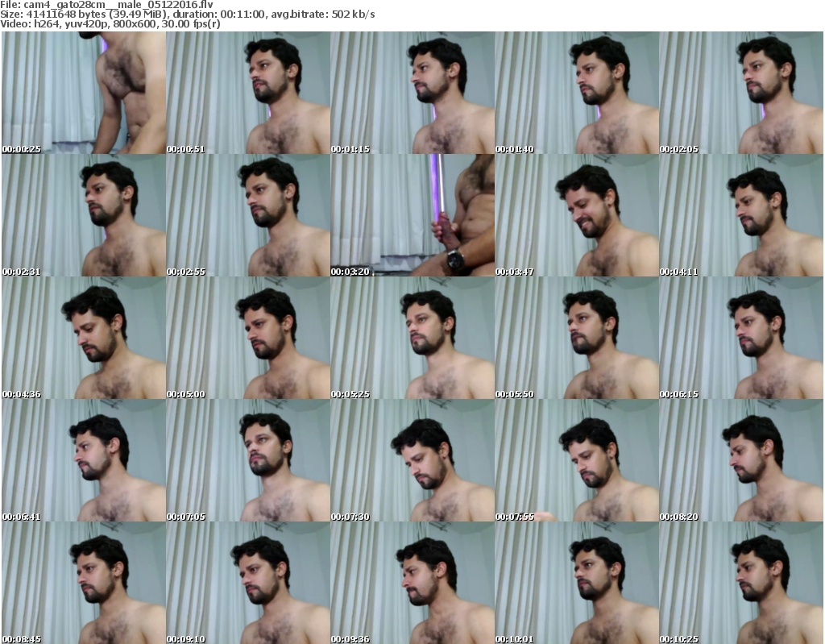Select the thumbnail stamped 00:02:31
The image size is (825, 644).
(83, 215)
